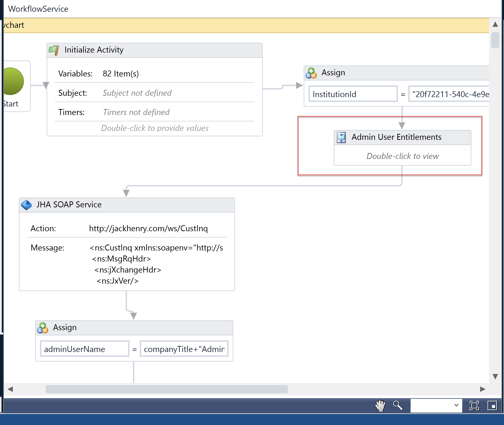Click the scroll up arrow

(x=495, y=24)
